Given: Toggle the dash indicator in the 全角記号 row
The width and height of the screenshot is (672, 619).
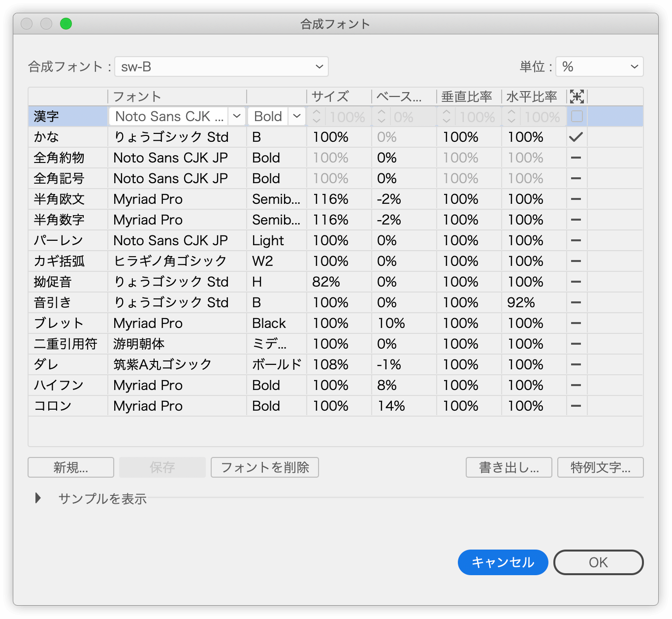Looking at the screenshot, I should pos(576,178).
